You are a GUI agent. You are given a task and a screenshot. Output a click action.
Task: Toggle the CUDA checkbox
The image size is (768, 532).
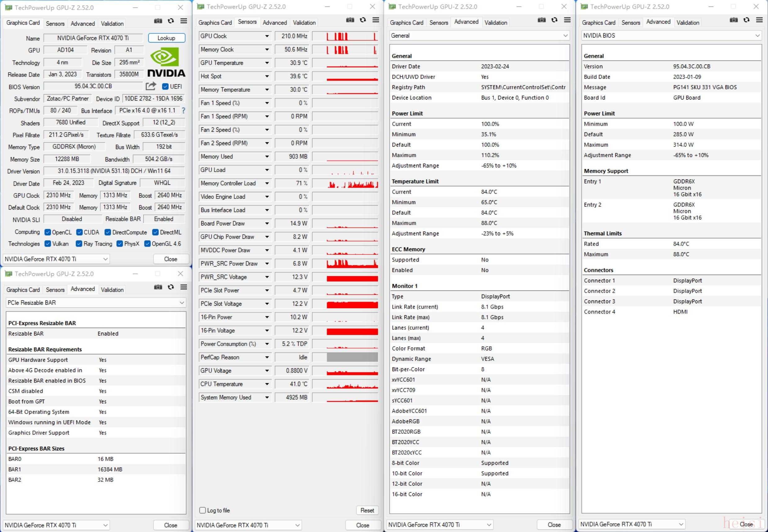click(79, 232)
